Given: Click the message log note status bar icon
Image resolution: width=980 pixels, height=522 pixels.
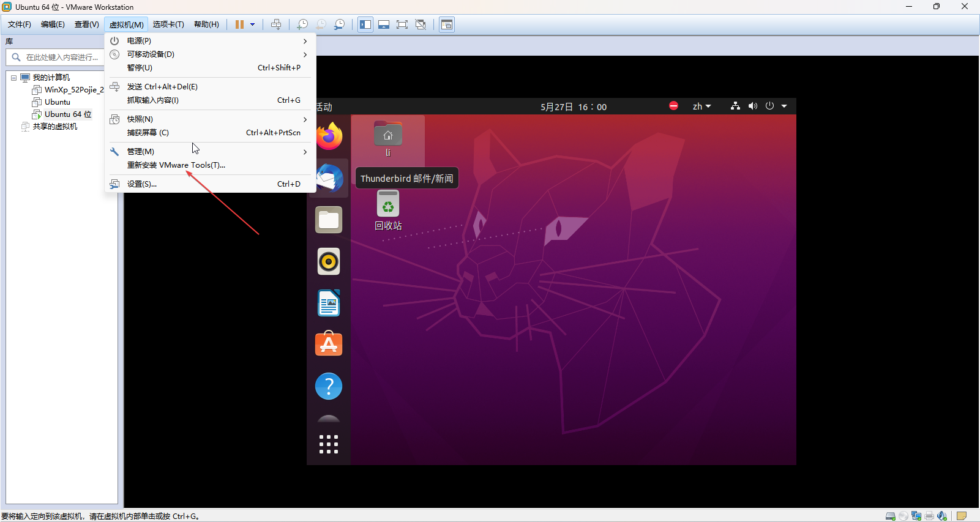Looking at the screenshot, I should point(962,516).
